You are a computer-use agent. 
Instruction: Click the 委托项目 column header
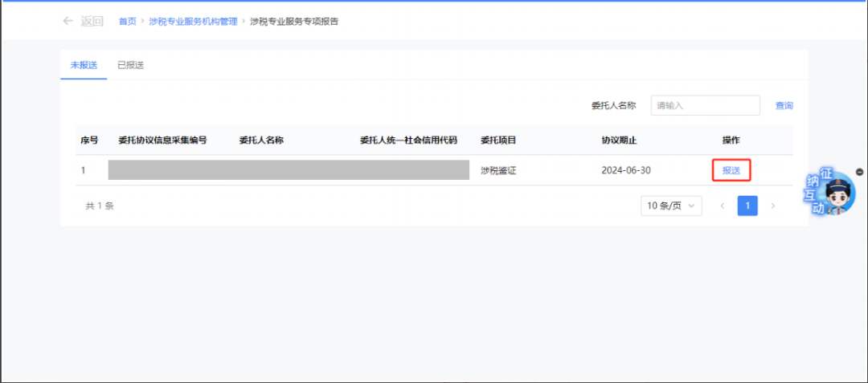(498, 141)
